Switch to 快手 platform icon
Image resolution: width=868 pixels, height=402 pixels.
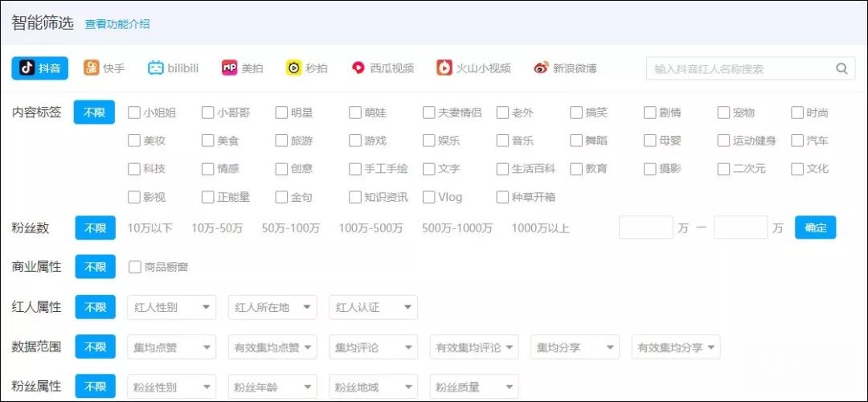[92, 68]
